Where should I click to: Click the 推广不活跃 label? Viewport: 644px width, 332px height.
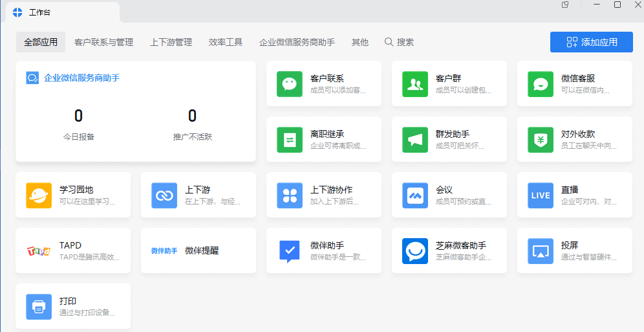[193, 137]
